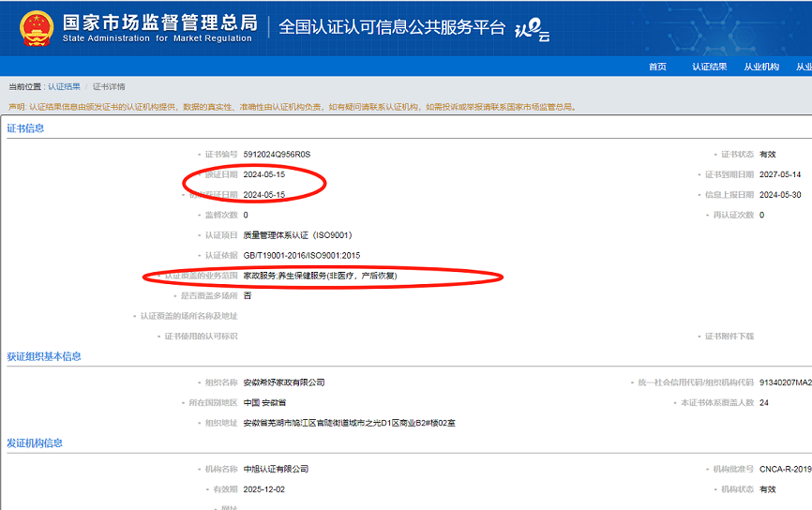Click the organization name 安徽希妤家政有限公司
This screenshot has width=812, height=510.
pos(283,382)
